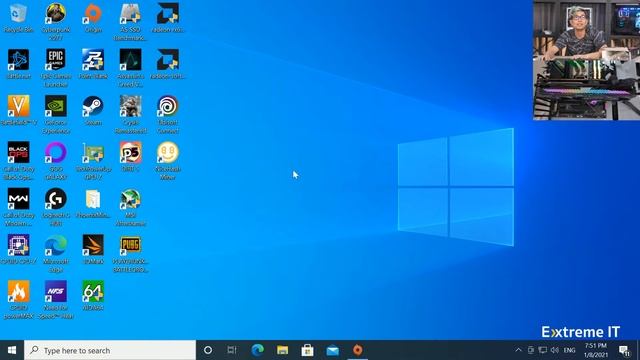
Task: Select the Assassin's Creed shortcut
Action: pyautogui.click(x=131, y=68)
